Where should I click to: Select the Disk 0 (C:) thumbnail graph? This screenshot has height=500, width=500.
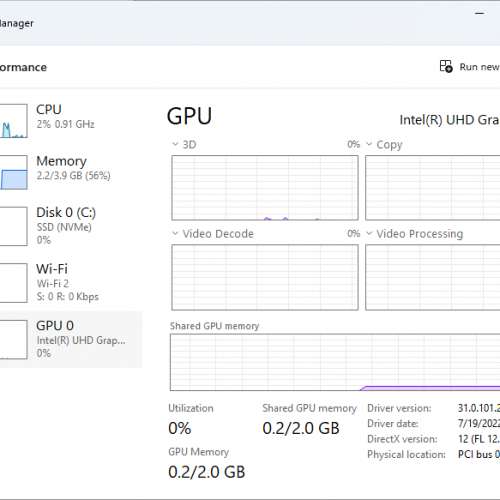pos(13,226)
